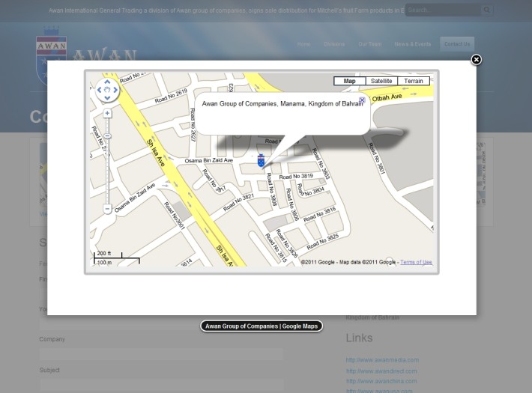
Task: Open Google Terms of Use link
Action: (416, 262)
